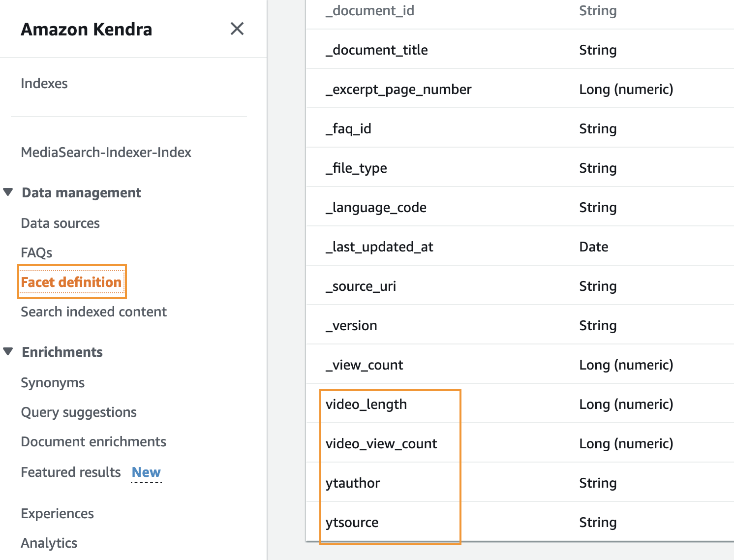Screen dimensions: 734x560
Task: Select Facet definition in sidebar
Action: [x=71, y=282]
